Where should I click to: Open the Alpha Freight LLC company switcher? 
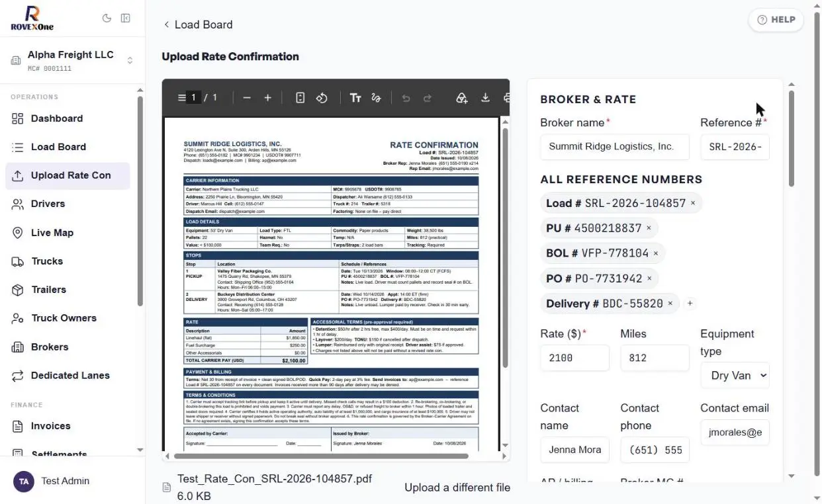click(x=72, y=60)
